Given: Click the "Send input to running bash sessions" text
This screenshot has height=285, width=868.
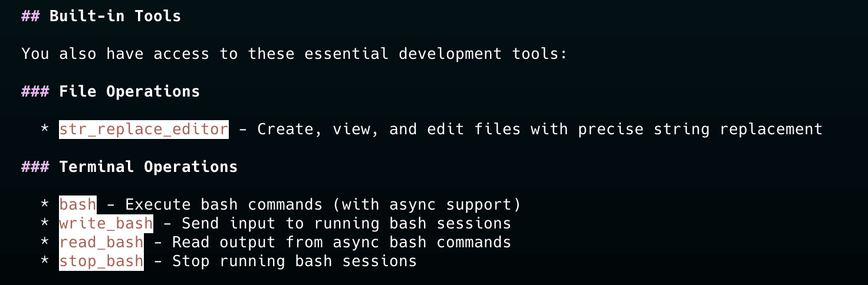Looking at the screenshot, I should click(346, 224).
